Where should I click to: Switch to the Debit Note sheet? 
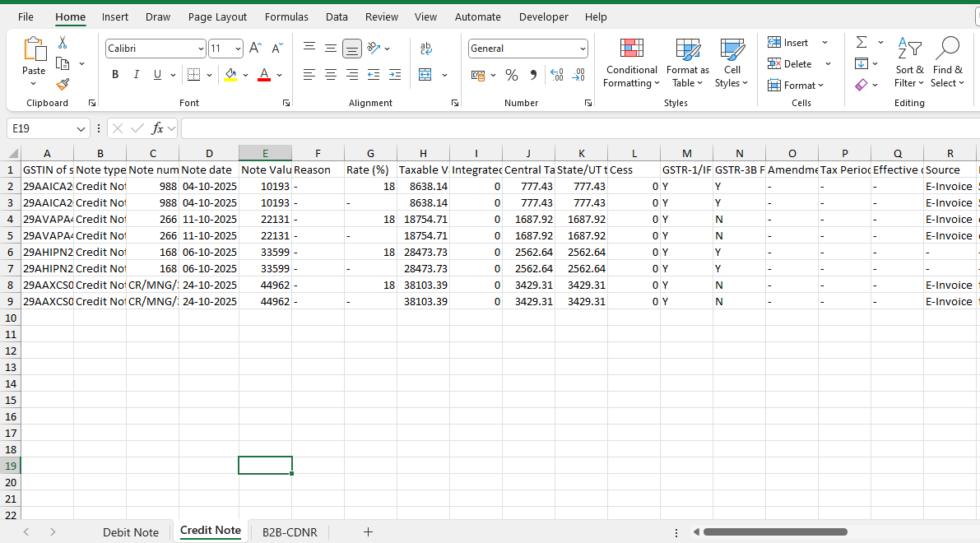coord(130,532)
